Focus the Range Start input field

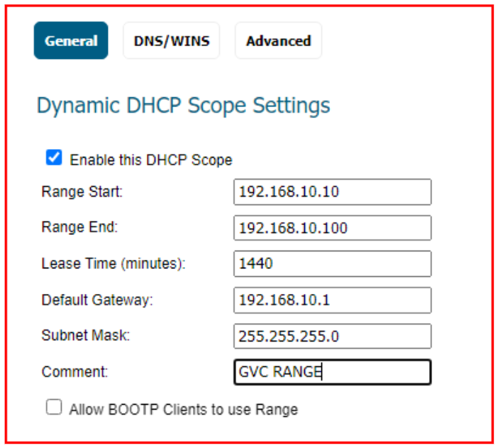point(332,192)
